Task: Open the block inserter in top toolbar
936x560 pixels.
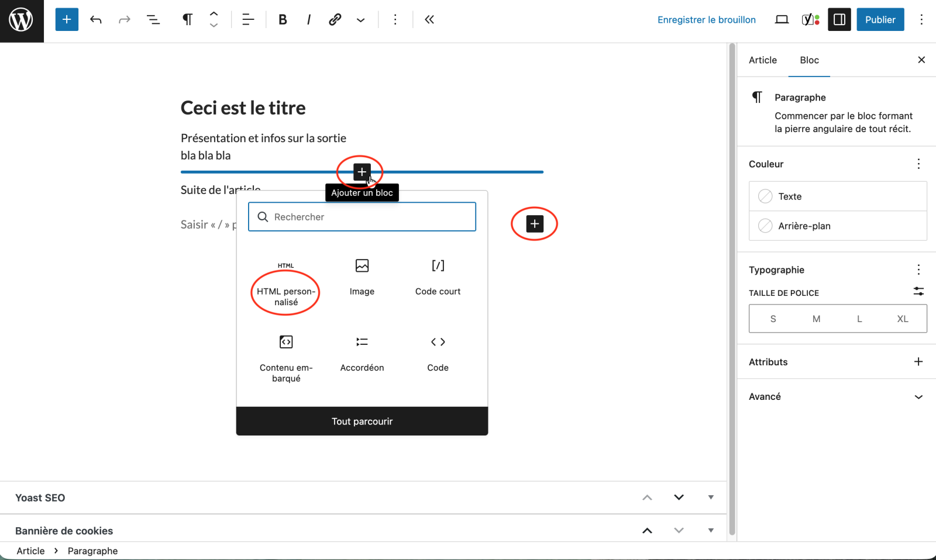Action: pyautogui.click(x=67, y=20)
